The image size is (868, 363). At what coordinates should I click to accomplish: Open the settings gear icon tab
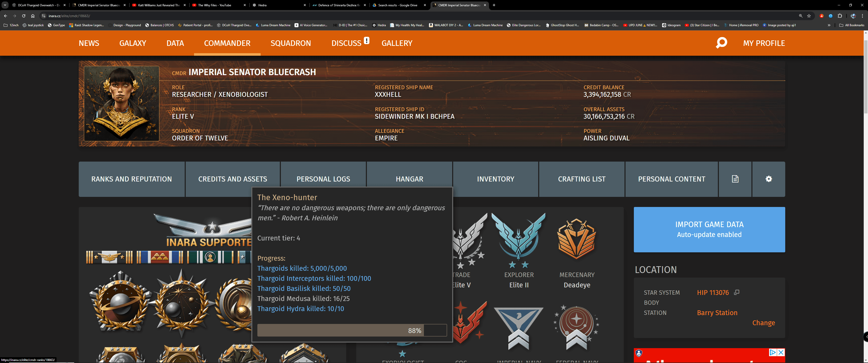[768, 179]
